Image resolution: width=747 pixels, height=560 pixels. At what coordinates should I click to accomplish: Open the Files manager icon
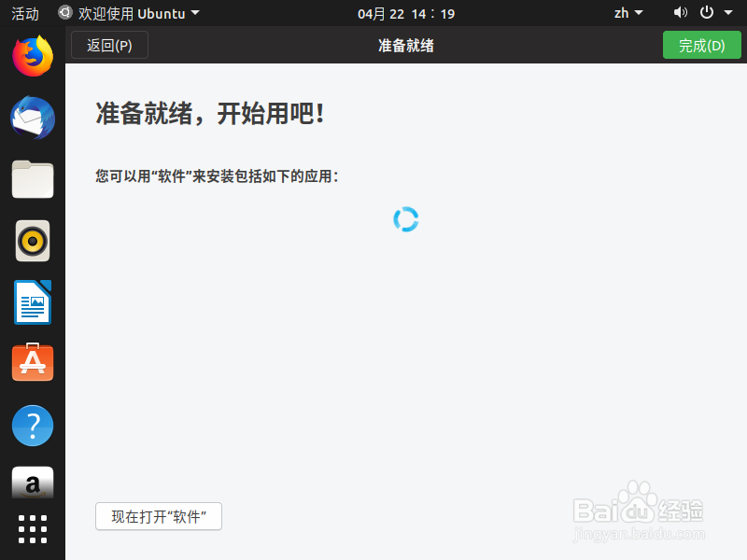coord(33,179)
